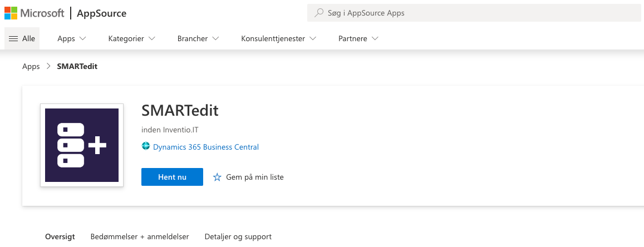Click the Gem på min liste link

click(254, 177)
